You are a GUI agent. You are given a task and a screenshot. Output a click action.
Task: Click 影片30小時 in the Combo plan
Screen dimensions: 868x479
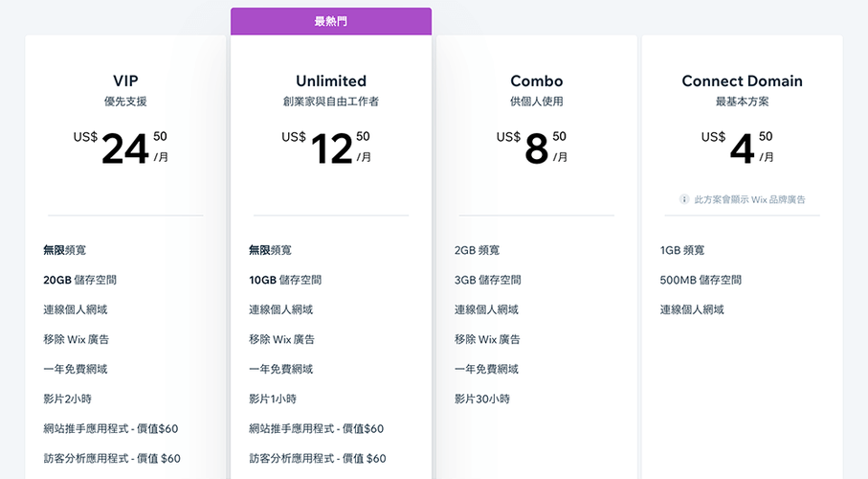(482, 399)
